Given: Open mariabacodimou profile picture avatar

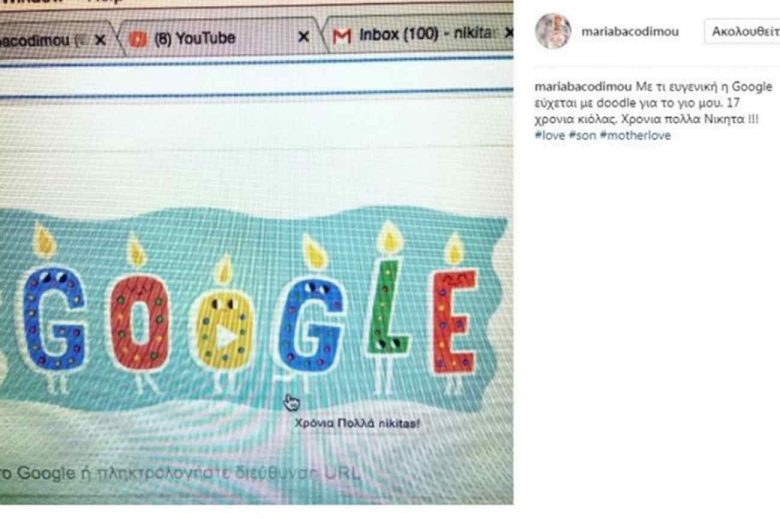Looking at the screenshot, I should tap(553, 31).
